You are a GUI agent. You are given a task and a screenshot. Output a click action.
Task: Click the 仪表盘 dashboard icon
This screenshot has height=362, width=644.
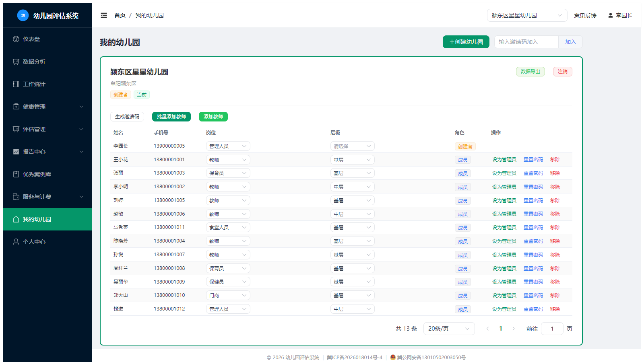point(16,39)
